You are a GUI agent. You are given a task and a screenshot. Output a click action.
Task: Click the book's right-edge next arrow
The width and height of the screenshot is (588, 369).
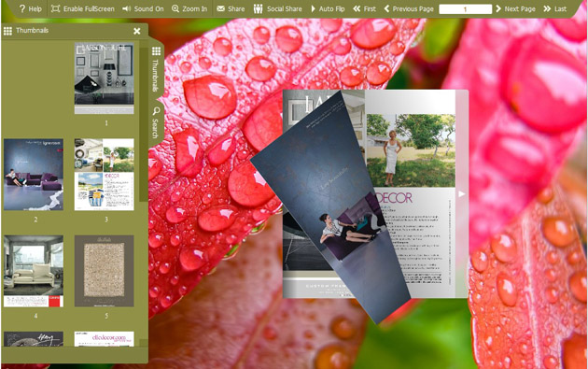(x=462, y=193)
